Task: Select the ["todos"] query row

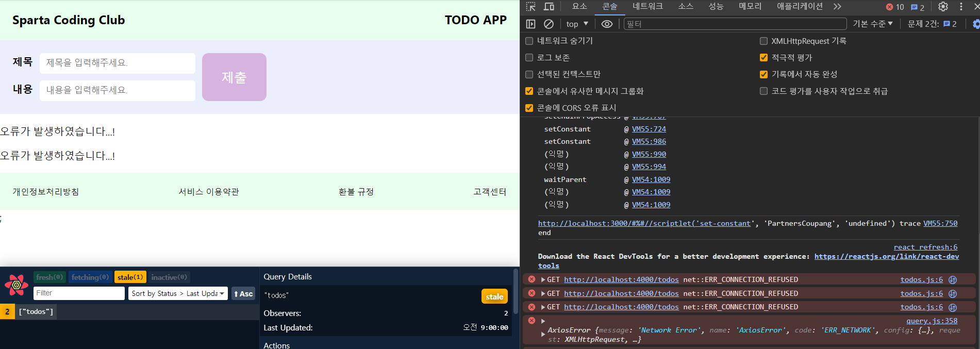Action: pyautogui.click(x=129, y=312)
